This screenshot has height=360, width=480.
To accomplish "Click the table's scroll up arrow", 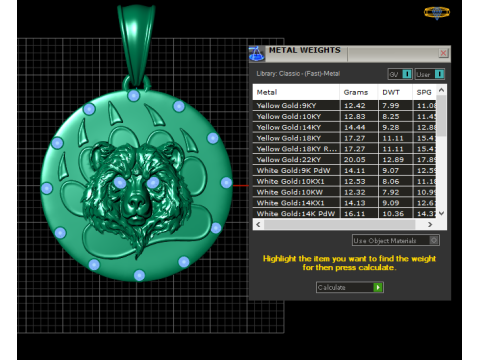I will [x=441, y=90].
